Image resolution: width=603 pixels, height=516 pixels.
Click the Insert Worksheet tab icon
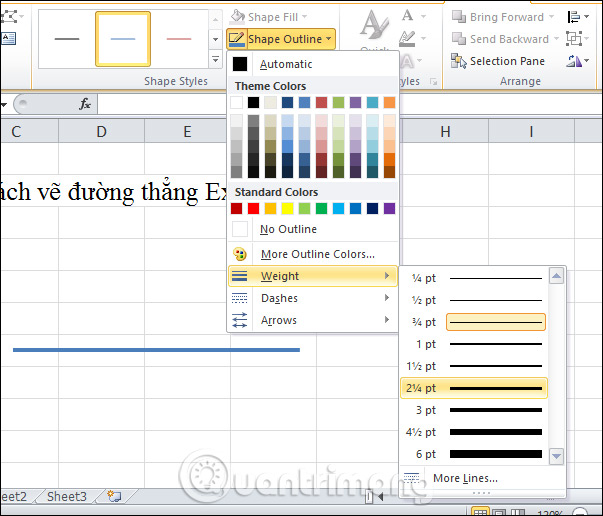tap(114, 496)
